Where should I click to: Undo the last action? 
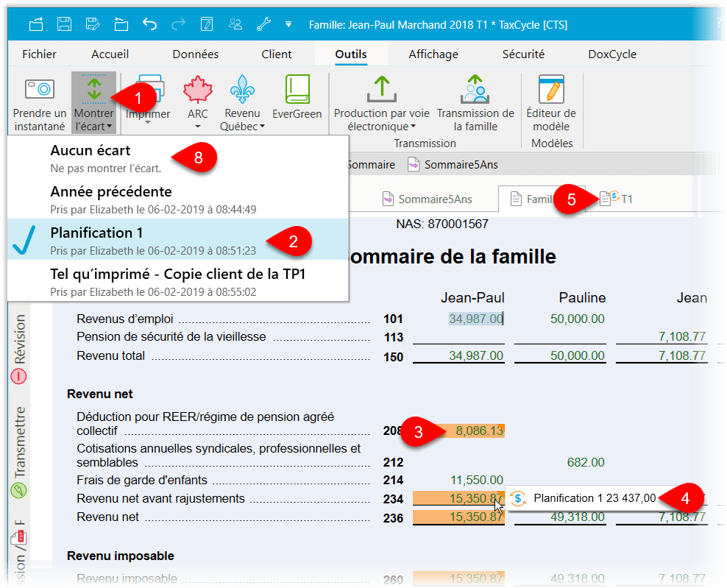coord(149,24)
